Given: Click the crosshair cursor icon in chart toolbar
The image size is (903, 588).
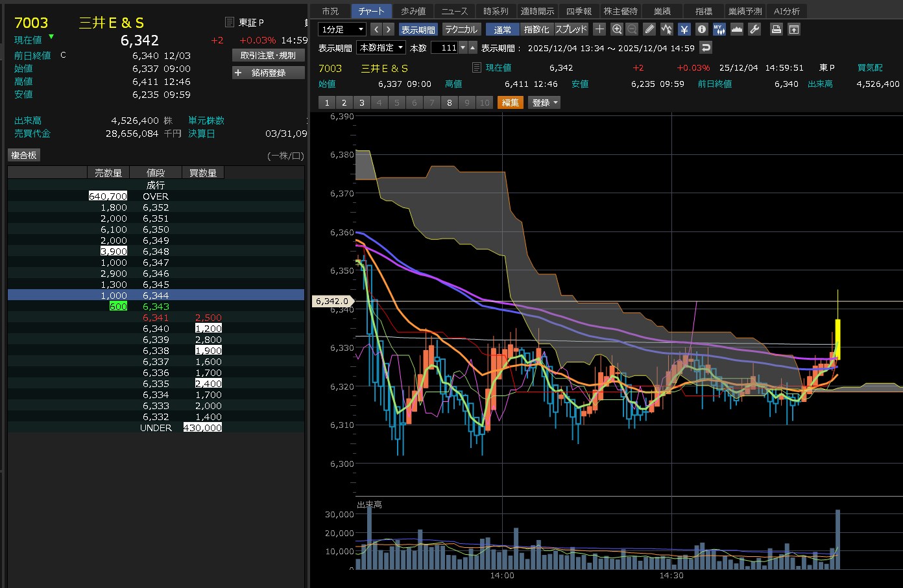Looking at the screenshot, I should click(x=599, y=29).
